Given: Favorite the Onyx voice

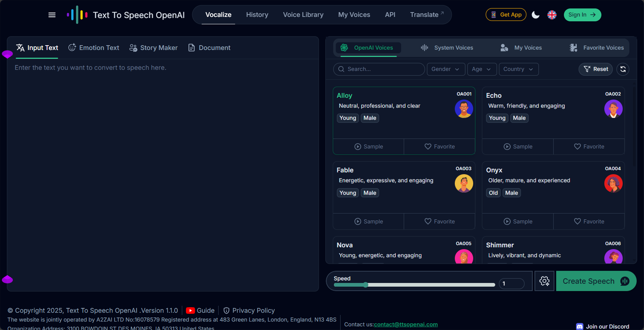Looking at the screenshot, I should 589,222.
